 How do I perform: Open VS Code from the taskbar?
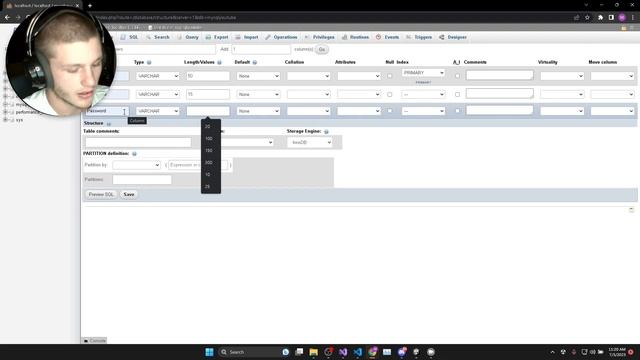click(x=358, y=352)
